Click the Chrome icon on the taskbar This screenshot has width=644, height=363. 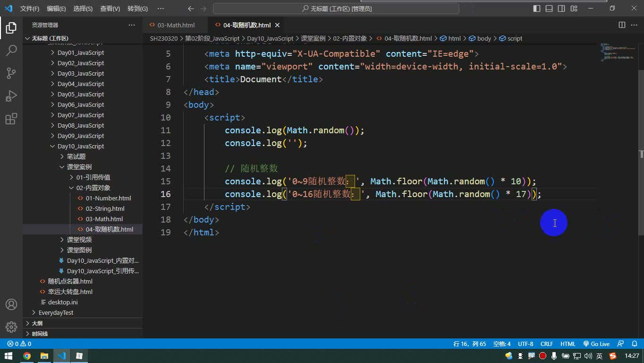pos(26,356)
